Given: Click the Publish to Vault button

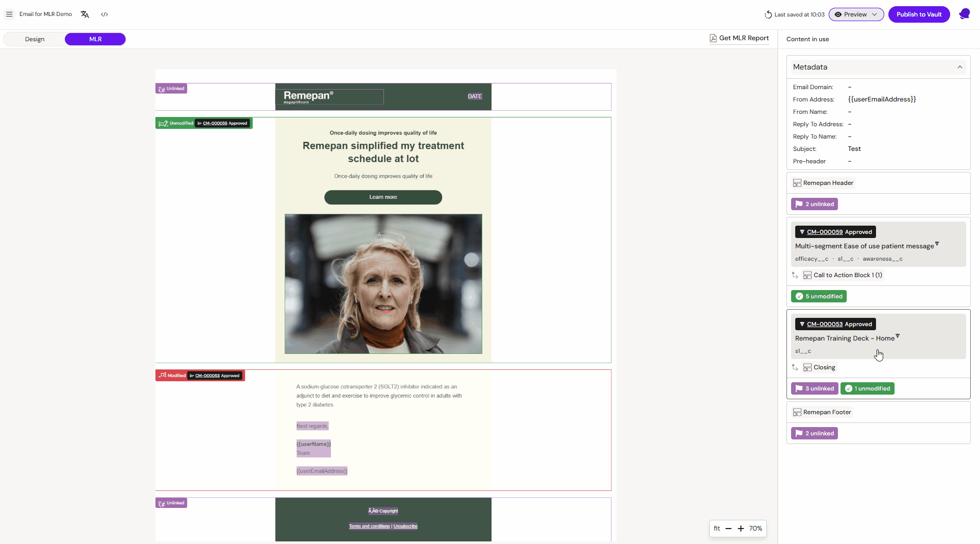Looking at the screenshot, I should (x=919, y=14).
